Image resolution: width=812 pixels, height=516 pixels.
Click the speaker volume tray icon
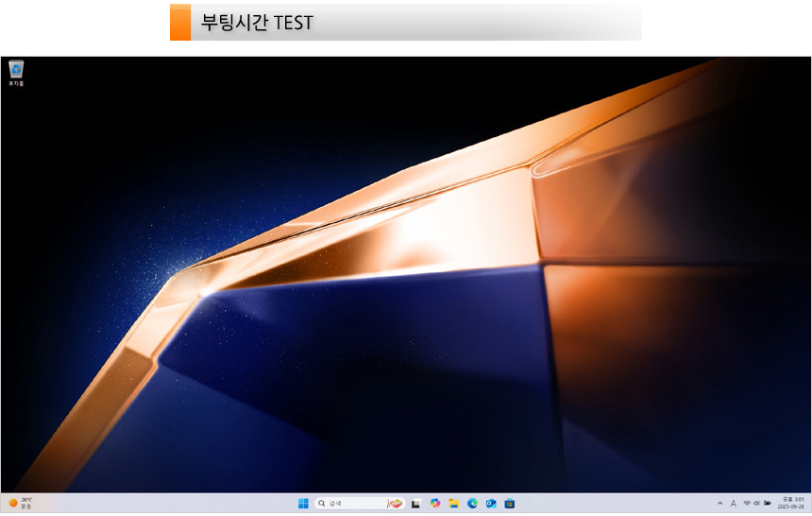[756, 503]
